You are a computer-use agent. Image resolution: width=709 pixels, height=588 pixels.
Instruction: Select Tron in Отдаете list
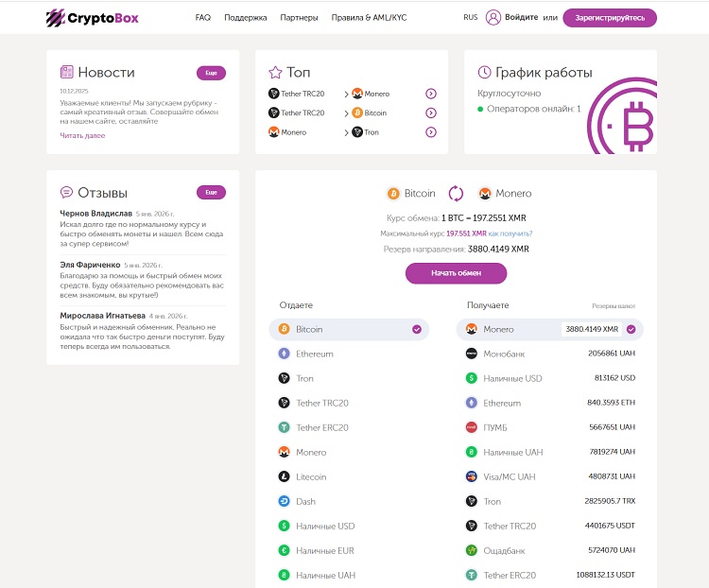[349, 378]
